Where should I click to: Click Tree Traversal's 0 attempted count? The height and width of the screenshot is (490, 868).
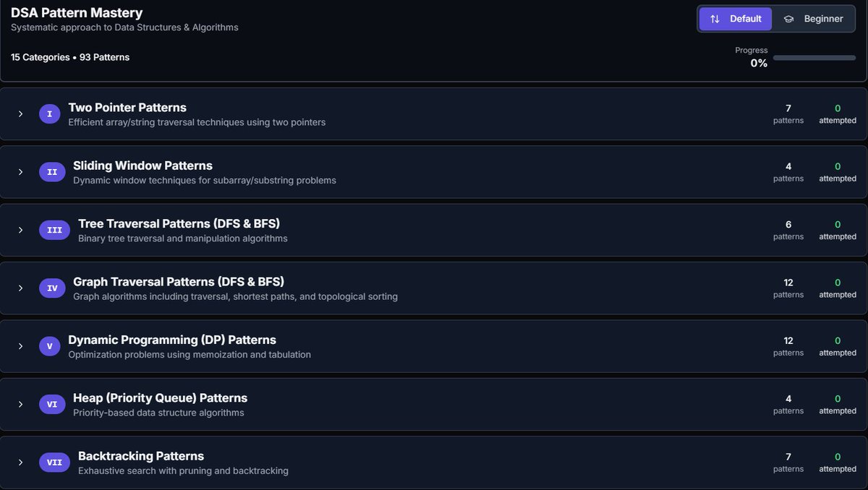pyautogui.click(x=838, y=230)
